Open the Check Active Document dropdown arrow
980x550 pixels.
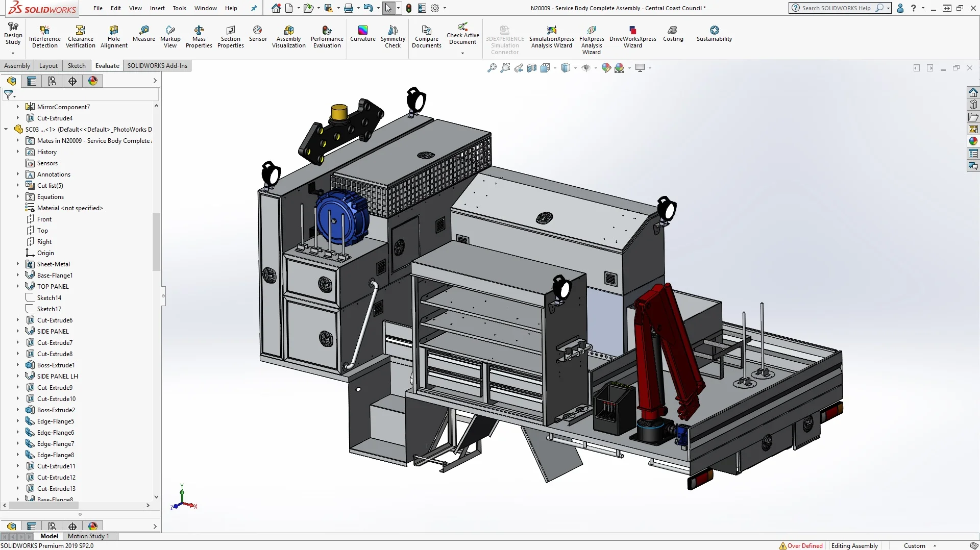click(462, 53)
